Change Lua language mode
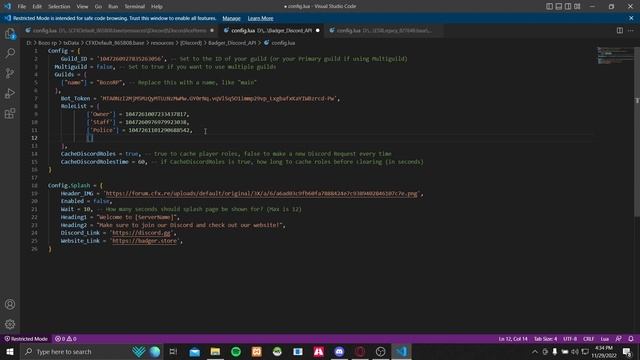Screen dimensions: 640x360 point(605,339)
